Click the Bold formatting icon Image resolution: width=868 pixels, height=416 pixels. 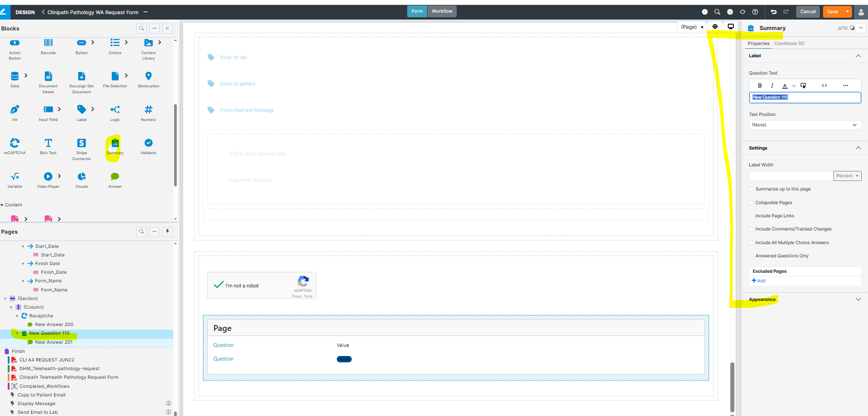(x=759, y=85)
